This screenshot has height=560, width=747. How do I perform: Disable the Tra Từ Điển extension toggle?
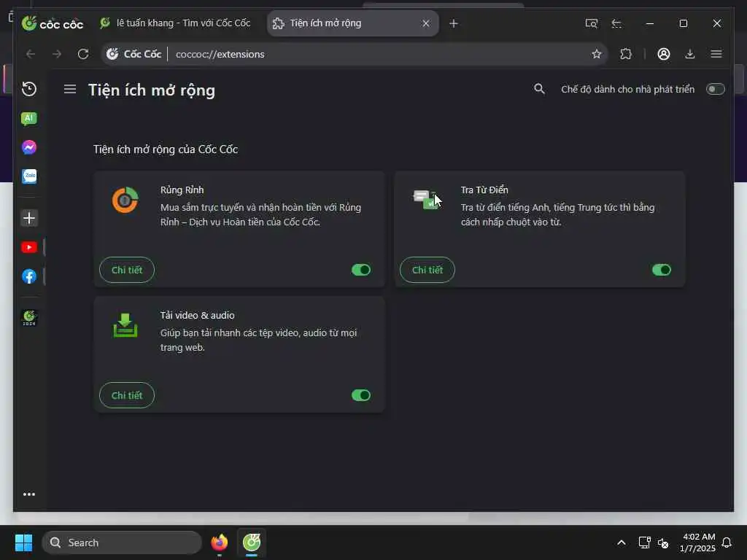click(661, 270)
